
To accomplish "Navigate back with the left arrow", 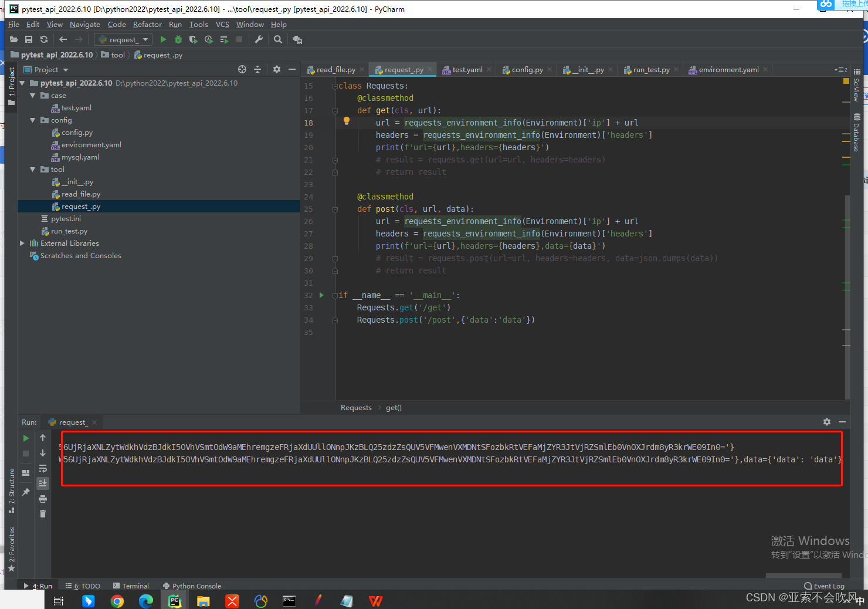I will (x=63, y=39).
